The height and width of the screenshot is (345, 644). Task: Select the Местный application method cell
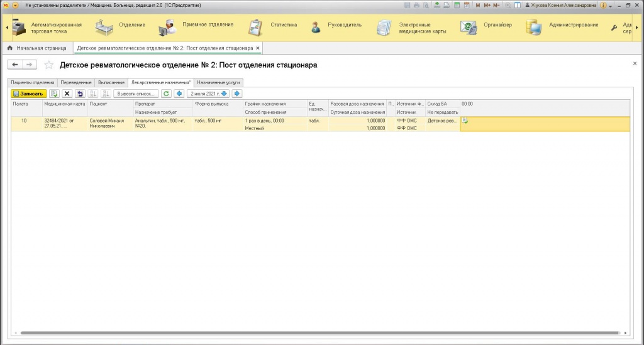coord(275,128)
